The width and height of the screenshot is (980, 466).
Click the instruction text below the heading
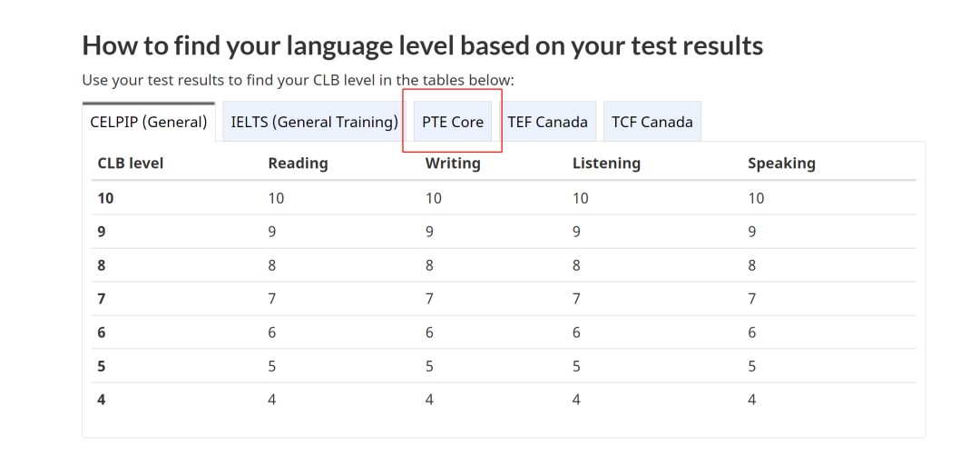pyautogui.click(x=299, y=80)
